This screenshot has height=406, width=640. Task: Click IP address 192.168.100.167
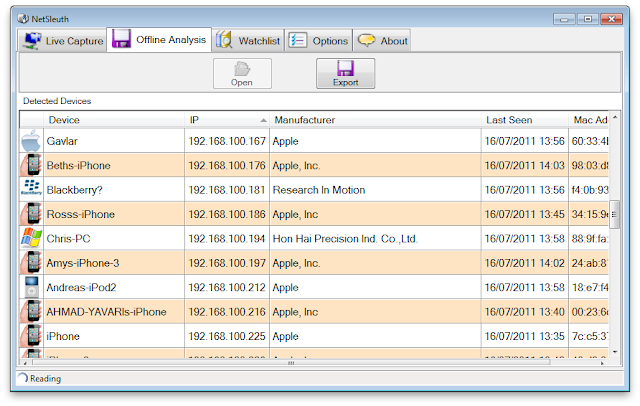click(227, 141)
